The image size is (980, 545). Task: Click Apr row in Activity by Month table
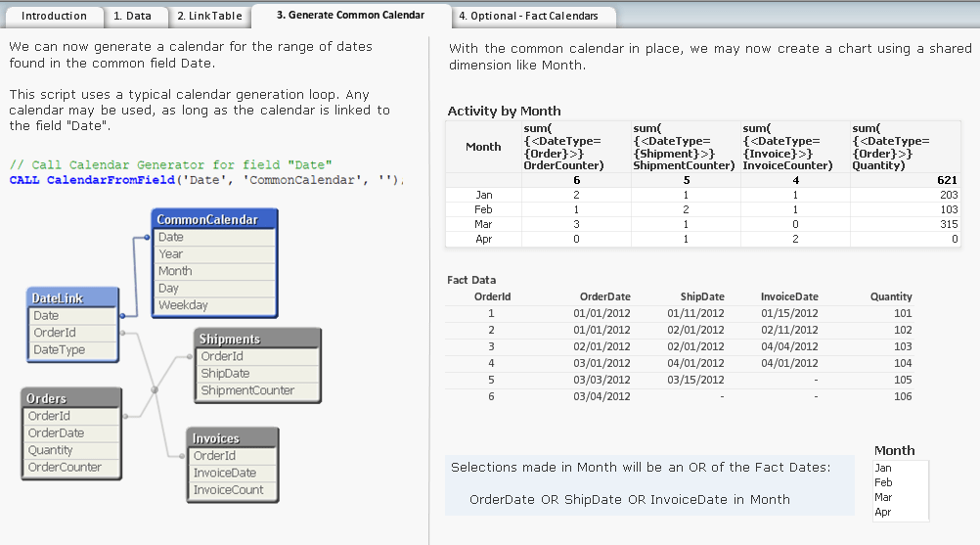click(x=702, y=239)
